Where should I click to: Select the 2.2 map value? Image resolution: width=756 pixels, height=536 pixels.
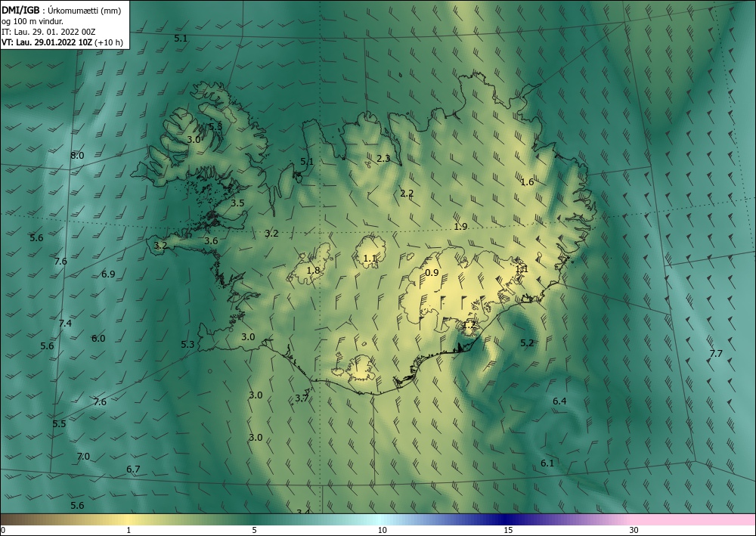[407, 194]
